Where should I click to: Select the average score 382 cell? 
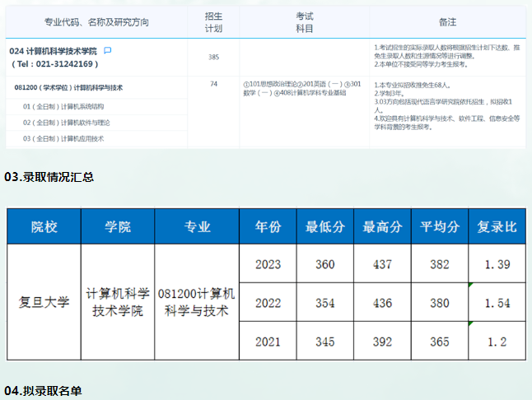click(x=440, y=263)
